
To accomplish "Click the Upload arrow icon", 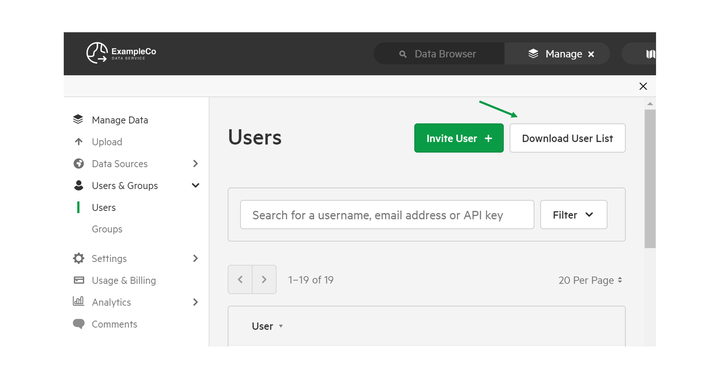I will point(79,141).
